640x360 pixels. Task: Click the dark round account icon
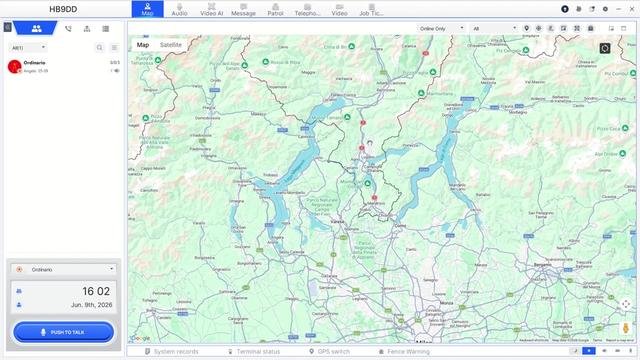coord(565,9)
